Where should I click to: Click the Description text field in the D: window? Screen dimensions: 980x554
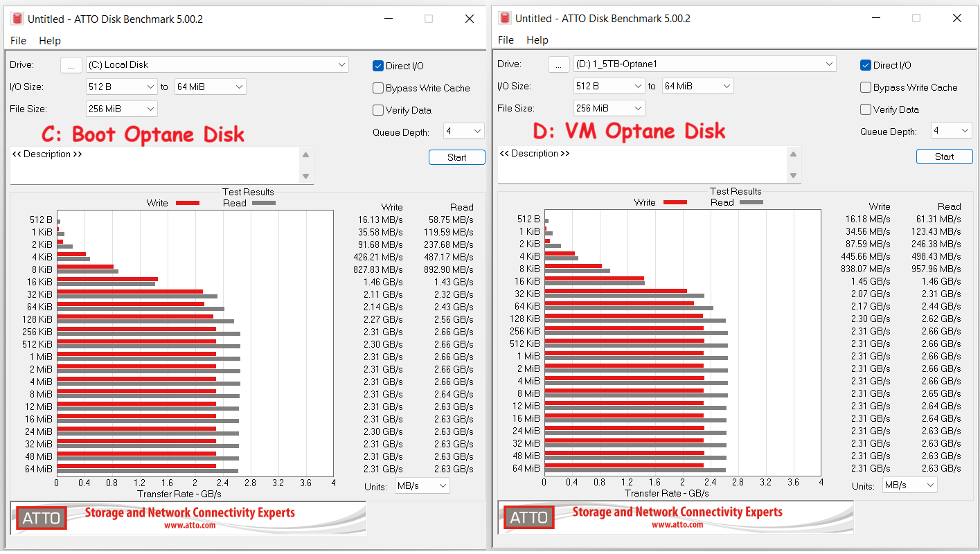coord(641,165)
